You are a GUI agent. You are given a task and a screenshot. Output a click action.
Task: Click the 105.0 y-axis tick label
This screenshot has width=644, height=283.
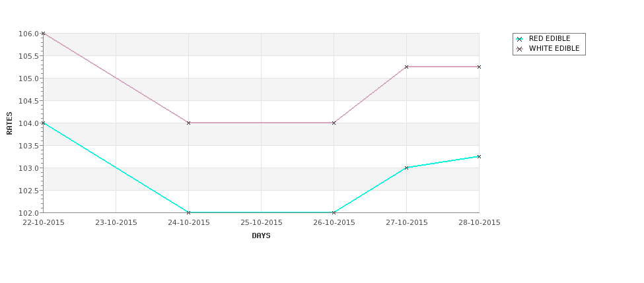click(28, 79)
